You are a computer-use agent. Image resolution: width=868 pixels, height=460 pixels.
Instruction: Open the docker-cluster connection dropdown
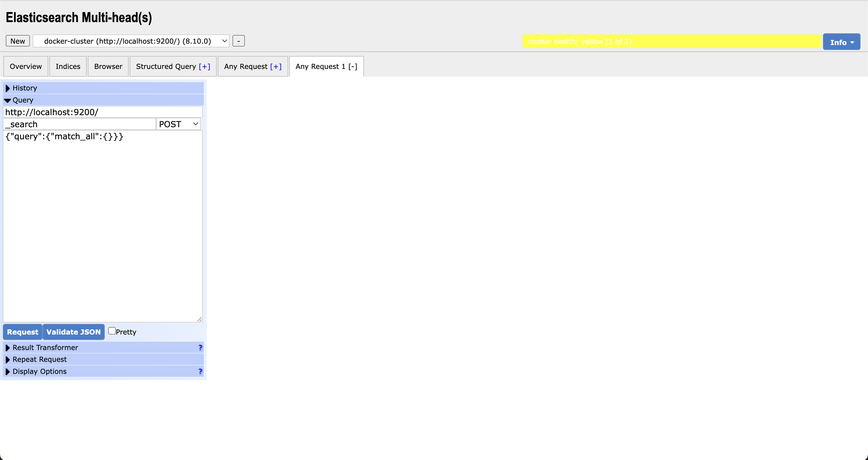[x=131, y=41]
